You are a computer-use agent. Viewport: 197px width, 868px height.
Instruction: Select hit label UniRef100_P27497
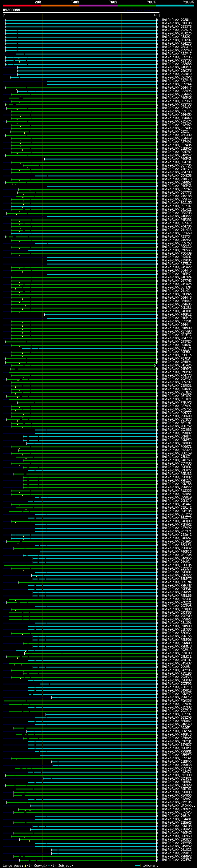coord(177,406)
